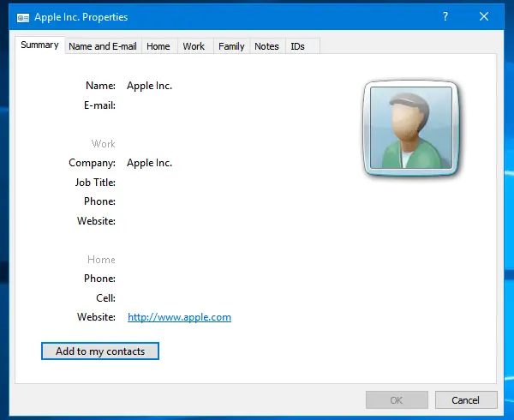514x420 pixels.
Task: Close the Apple Inc. Properties dialog
Action: click(484, 16)
